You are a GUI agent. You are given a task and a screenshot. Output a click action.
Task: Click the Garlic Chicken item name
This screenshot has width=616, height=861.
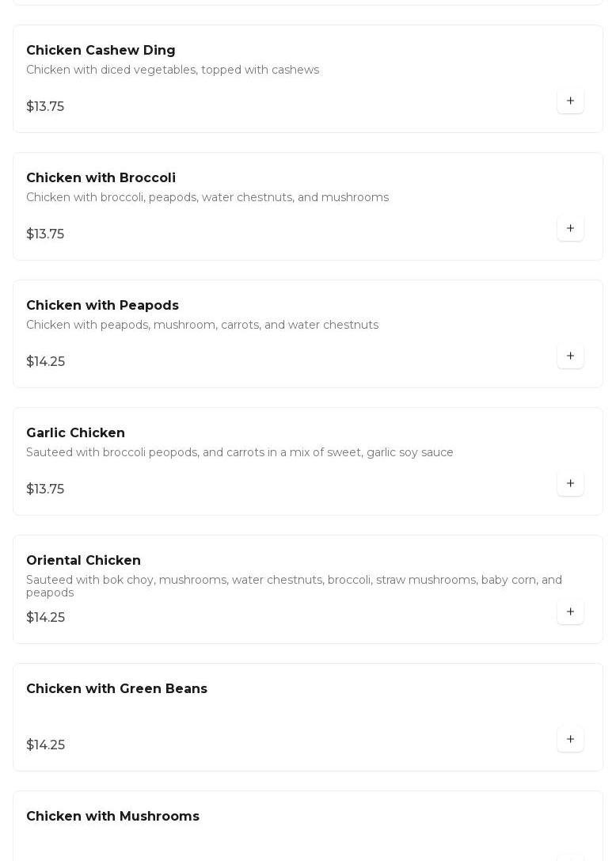tap(76, 432)
